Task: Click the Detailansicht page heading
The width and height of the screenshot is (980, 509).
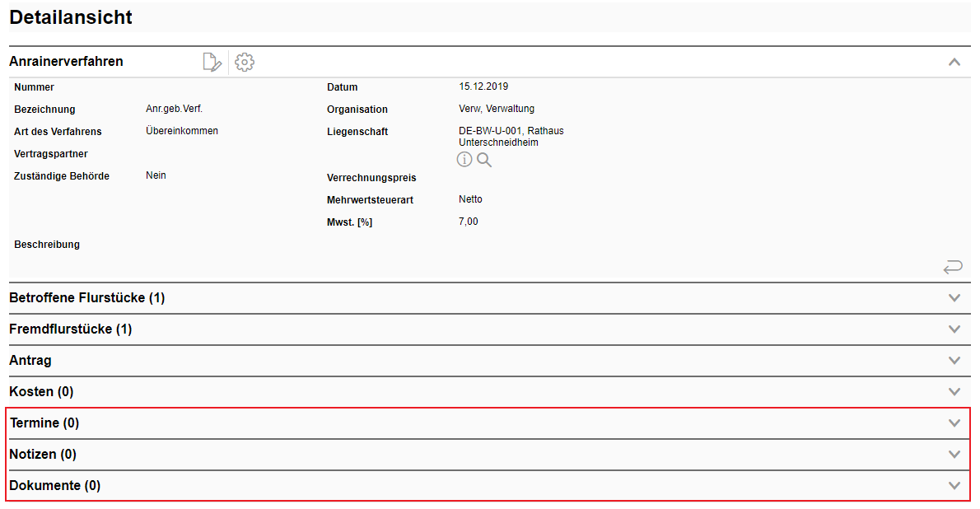Action: 71,17
